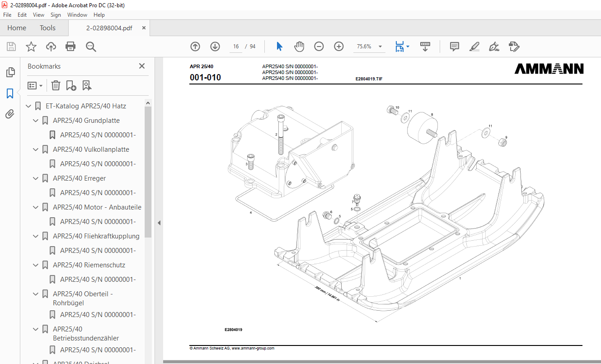Select the APR25/40 Betriebsstundenzähler bookmark

[x=86, y=334]
